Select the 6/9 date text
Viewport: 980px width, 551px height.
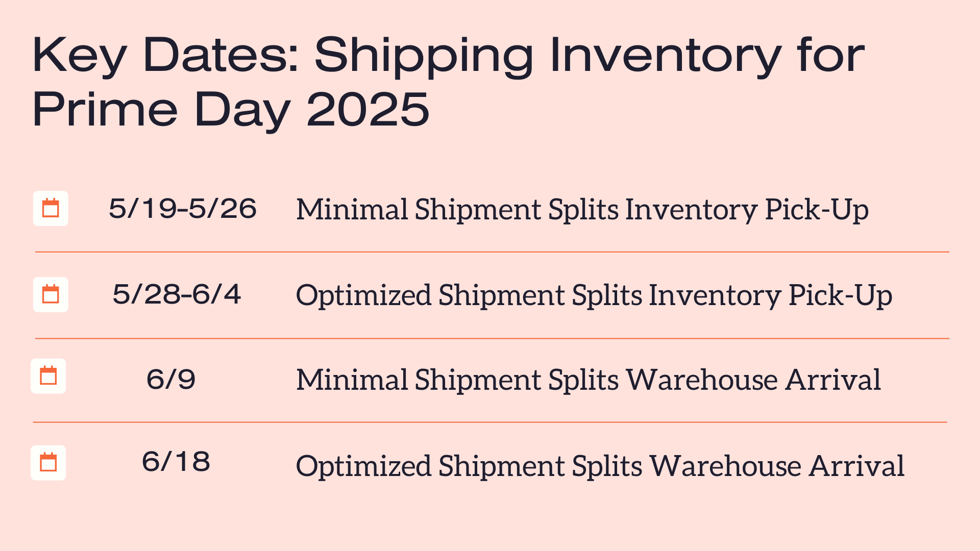pos(171,380)
